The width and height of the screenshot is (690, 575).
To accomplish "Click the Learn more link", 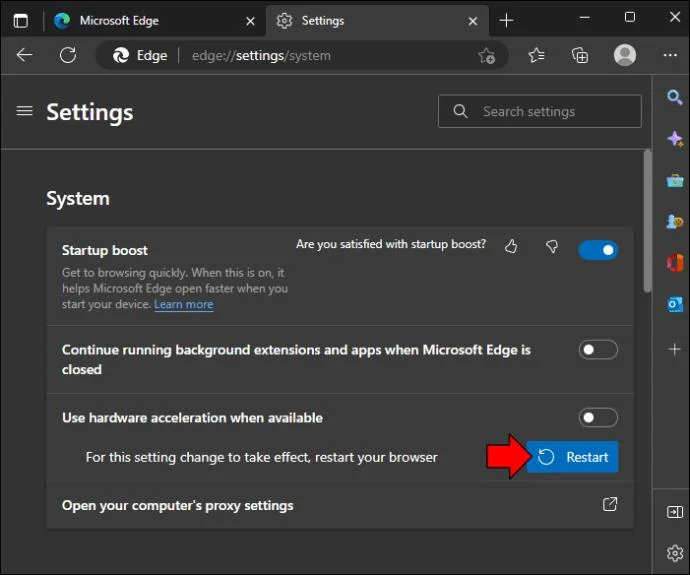I will click(184, 304).
